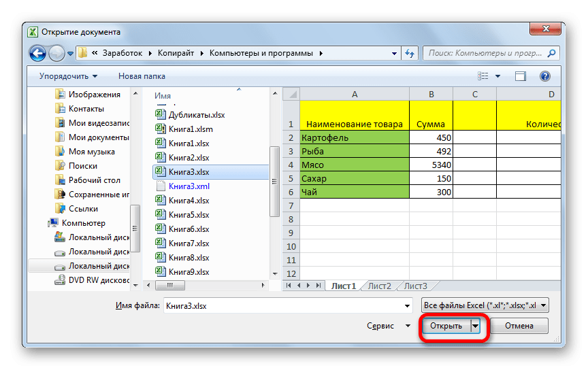Switch preview to Лист2 tab
Viewport: 588px width, 370px height.
pyautogui.click(x=379, y=286)
